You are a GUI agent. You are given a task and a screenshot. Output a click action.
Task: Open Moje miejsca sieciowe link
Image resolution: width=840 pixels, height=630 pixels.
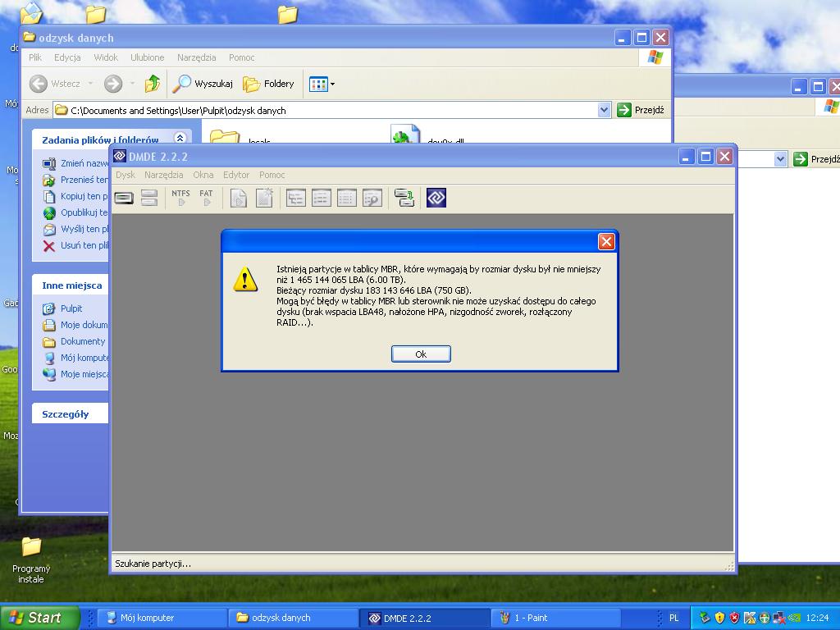(x=75, y=374)
